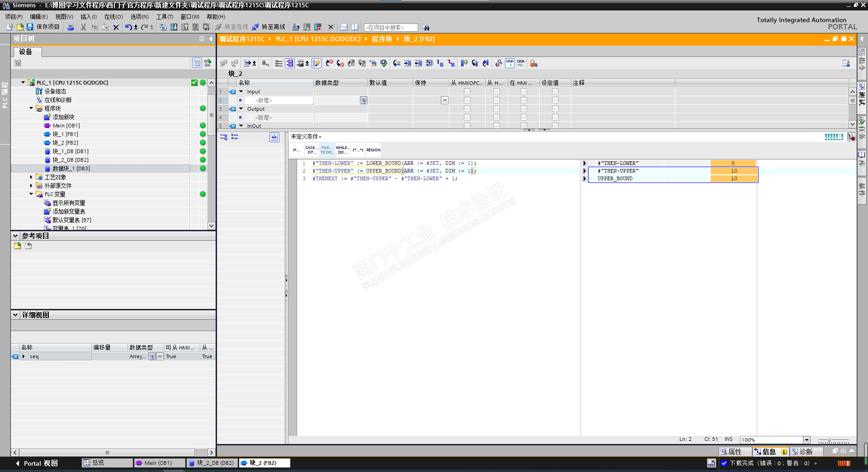Screen dimensions: 868x472
Task: Check 'writable from HMI' box for Input row
Action: point(496,92)
